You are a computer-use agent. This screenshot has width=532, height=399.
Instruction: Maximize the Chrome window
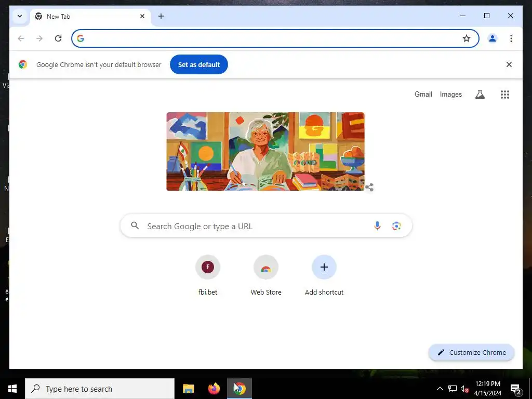coord(486,16)
